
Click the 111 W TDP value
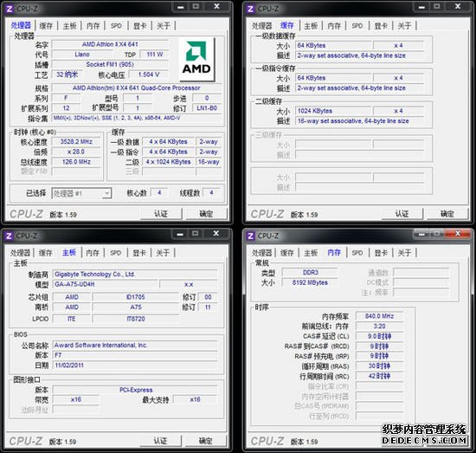[x=155, y=55]
